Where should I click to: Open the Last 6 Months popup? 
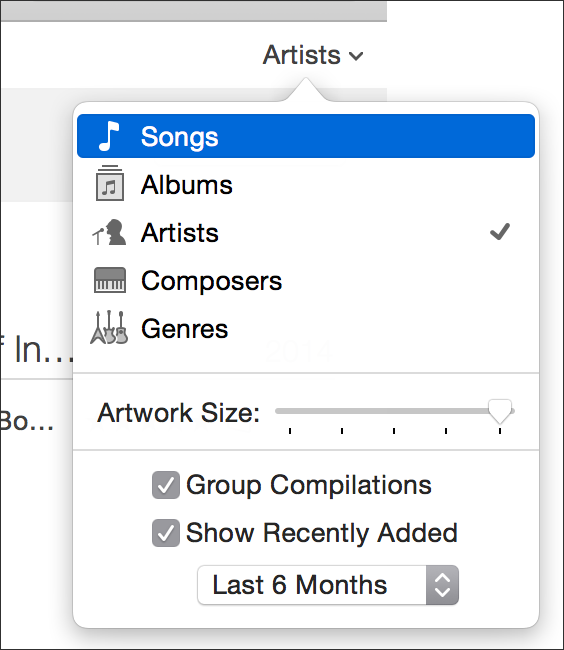pos(328,585)
